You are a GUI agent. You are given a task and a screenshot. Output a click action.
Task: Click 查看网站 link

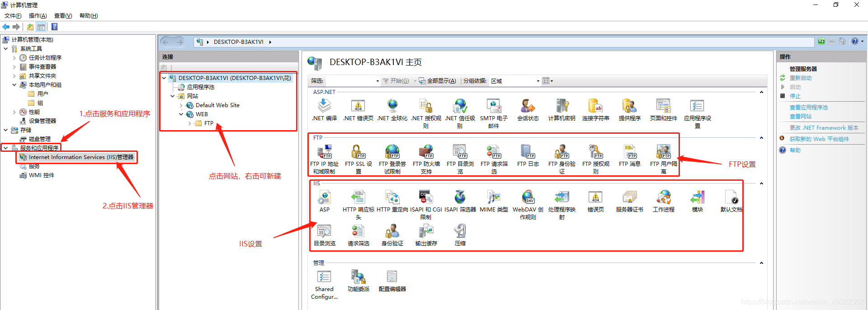(x=800, y=116)
